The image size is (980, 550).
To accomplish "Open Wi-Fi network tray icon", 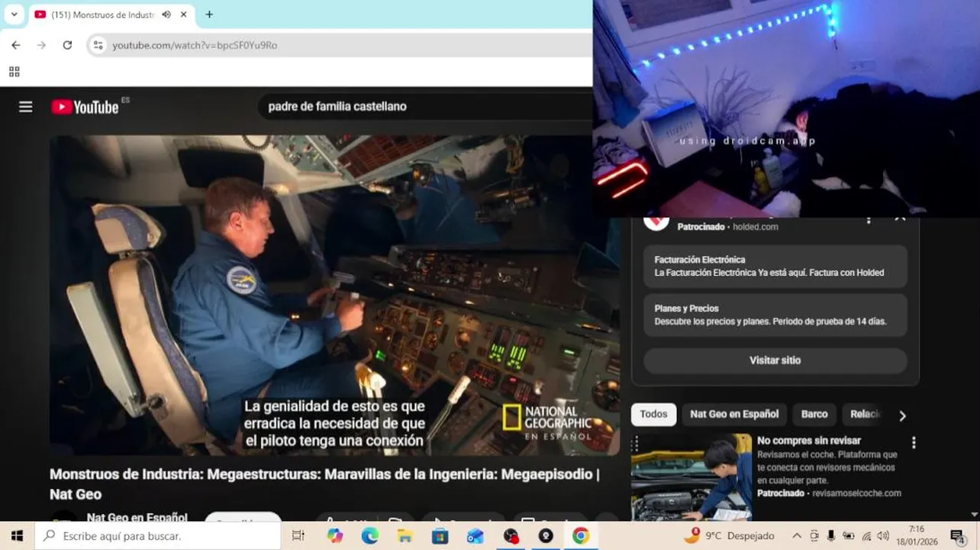I will point(866,535).
